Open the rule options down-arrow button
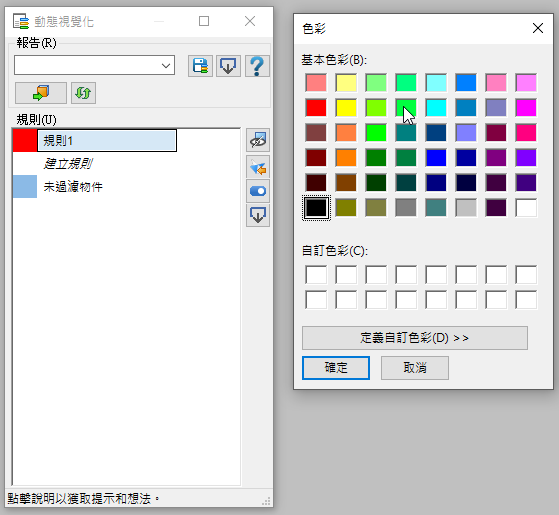The image size is (559, 515). (x=258, y=215)
